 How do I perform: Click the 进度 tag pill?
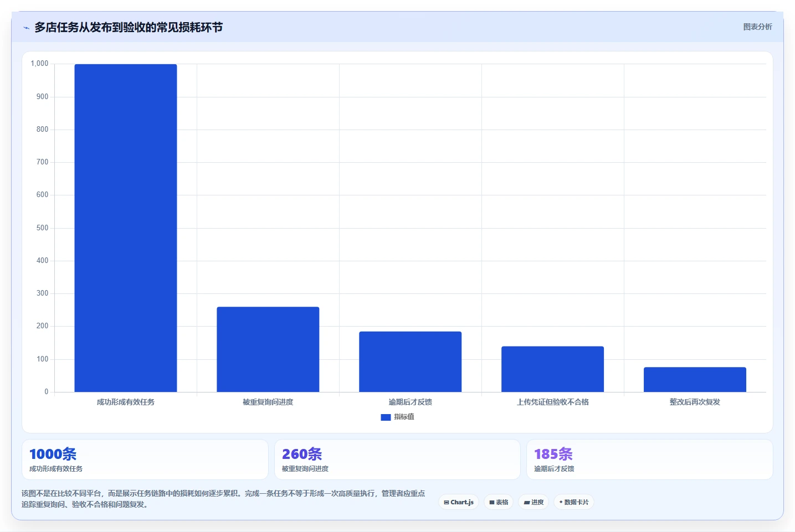(x=534, y=502)
